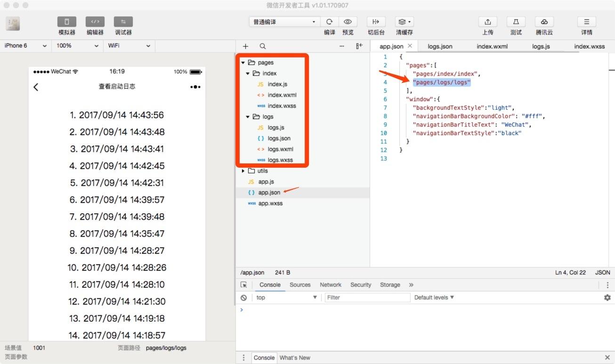615x364 pixels.
Task: Click the compile (编译) refresh icon
Action: pos(330,22)
